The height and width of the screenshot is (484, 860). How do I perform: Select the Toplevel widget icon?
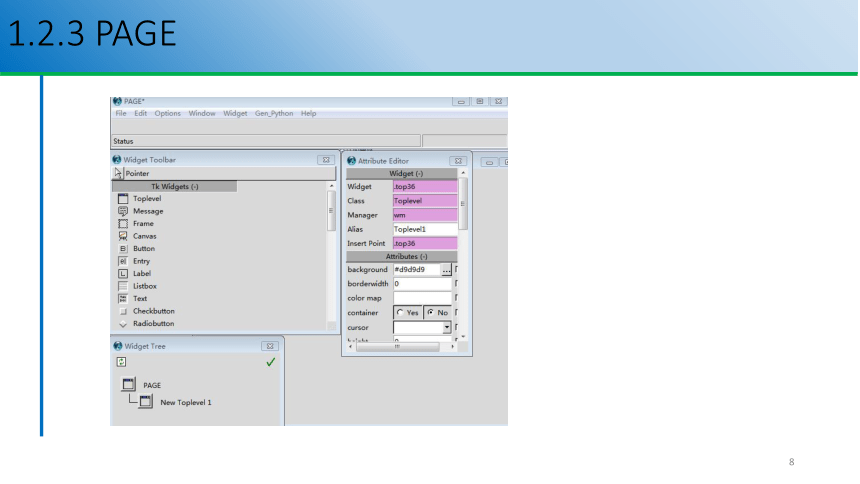(123, 199)
